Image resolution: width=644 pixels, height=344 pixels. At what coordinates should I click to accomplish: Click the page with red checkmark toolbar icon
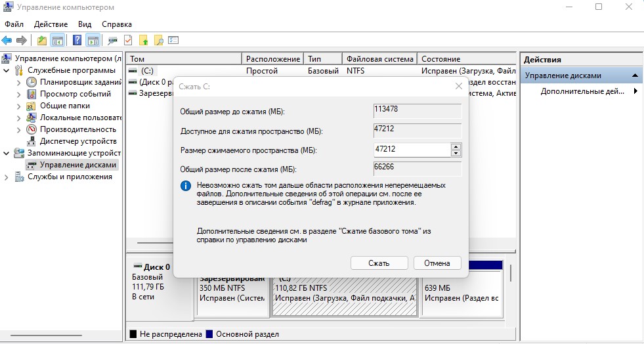pyautogui.click(x=128, y=40)
